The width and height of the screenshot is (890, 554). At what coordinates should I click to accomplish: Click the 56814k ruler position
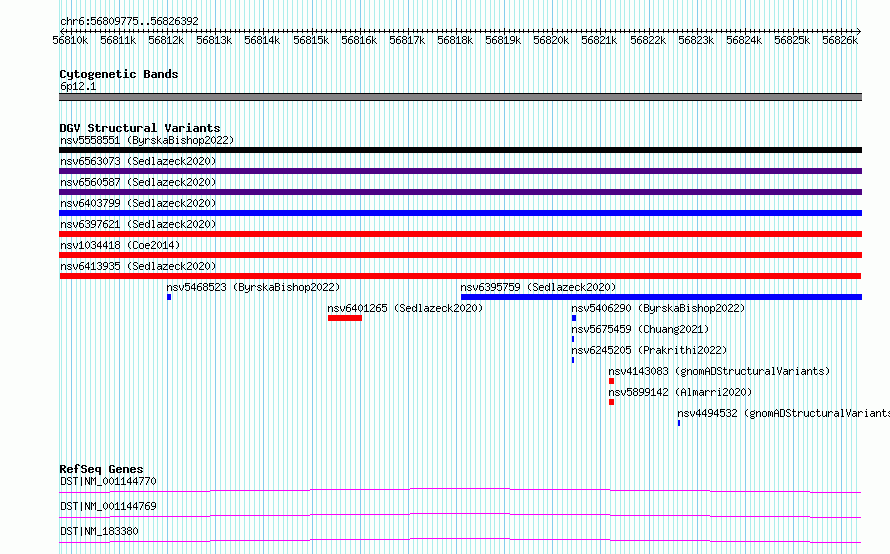point(262,40)
